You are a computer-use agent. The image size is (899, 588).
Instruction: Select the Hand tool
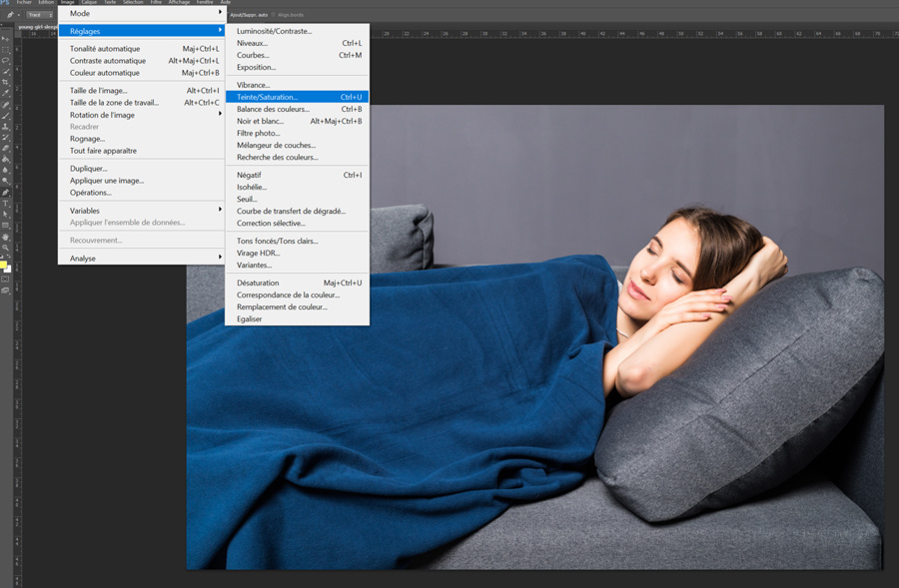pyautogui.click(x=6, y=237)
